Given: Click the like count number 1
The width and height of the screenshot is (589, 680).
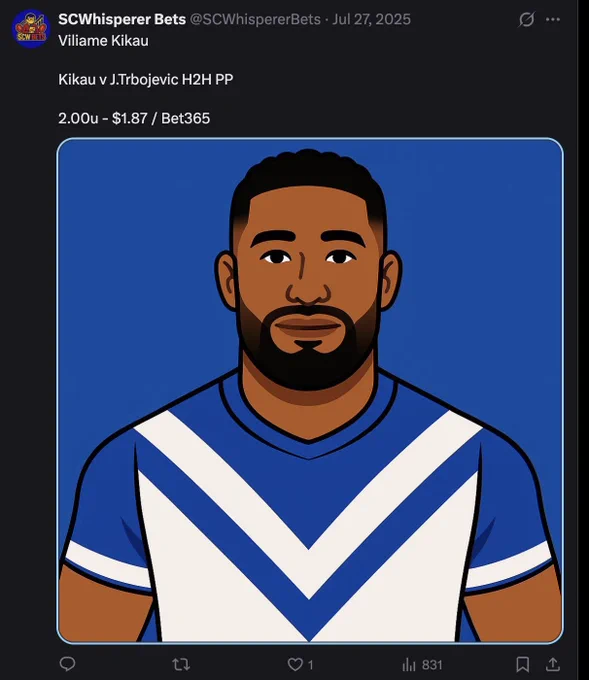Looking at the screenshot, I should (311, 665).
